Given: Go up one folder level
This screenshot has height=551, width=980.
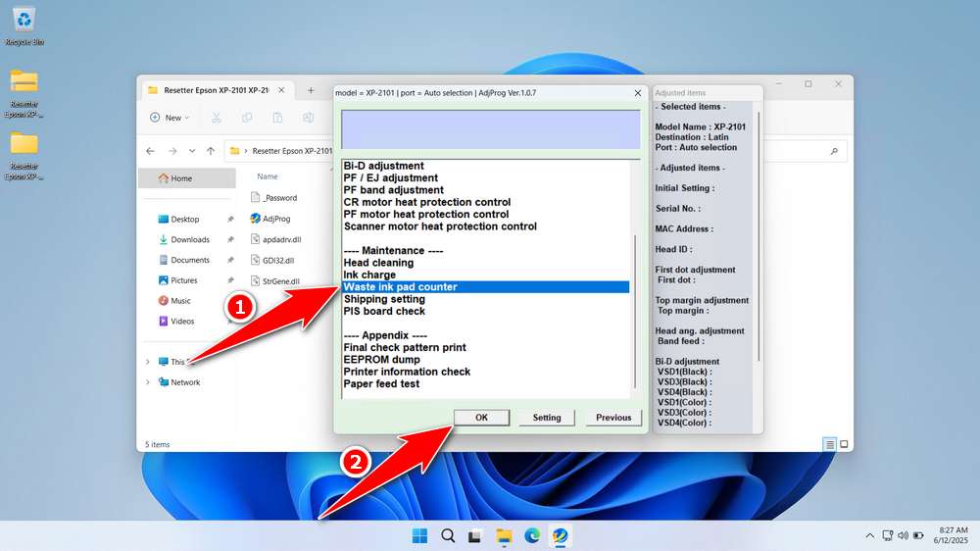Looking at the screenshot, I should tap(211, 151).
